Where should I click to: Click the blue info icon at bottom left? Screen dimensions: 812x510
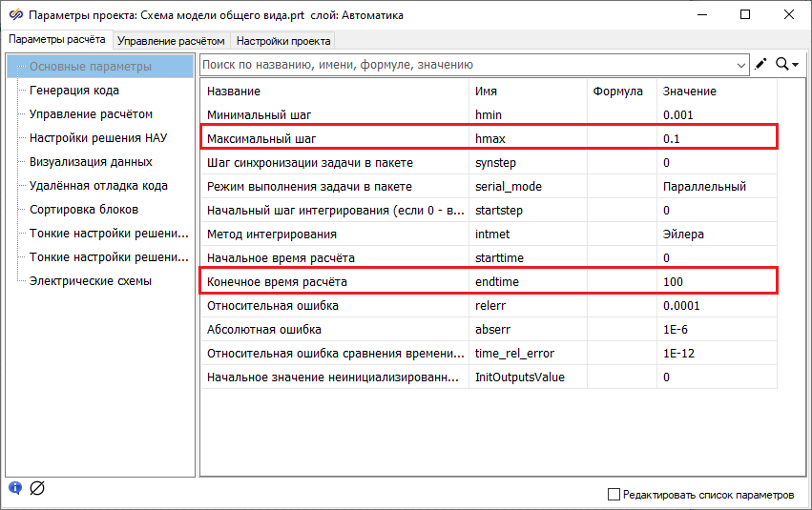(x=15, y=488)
